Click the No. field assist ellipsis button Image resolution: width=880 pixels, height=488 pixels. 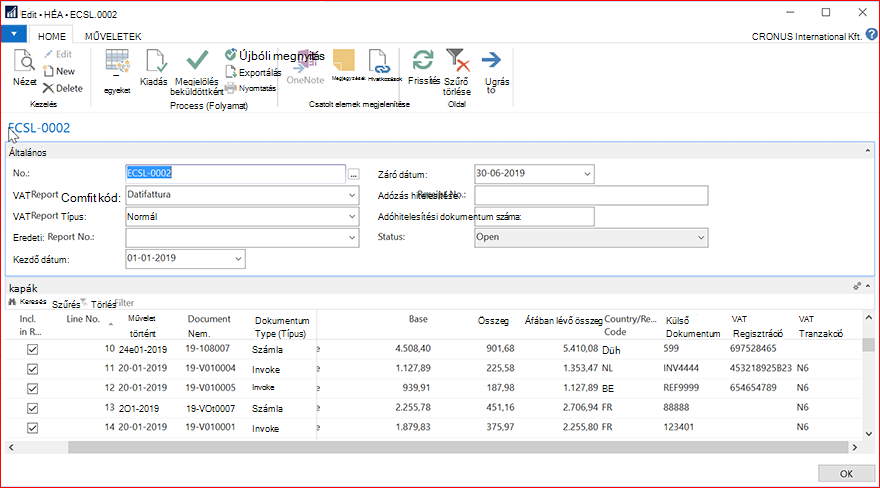pyautogui.click(x=353, y=175)
